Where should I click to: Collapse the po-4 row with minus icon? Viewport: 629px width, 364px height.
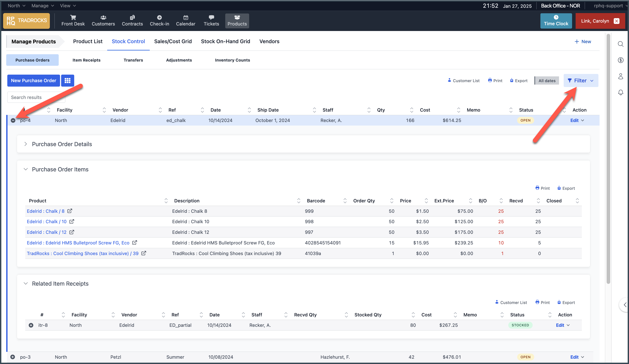tap(13, 120)
